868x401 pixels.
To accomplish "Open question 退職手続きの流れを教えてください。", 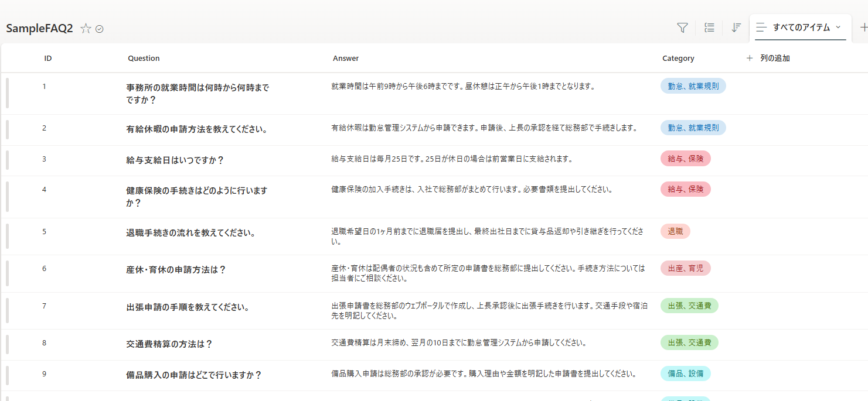I will click(x=191, y=233).
